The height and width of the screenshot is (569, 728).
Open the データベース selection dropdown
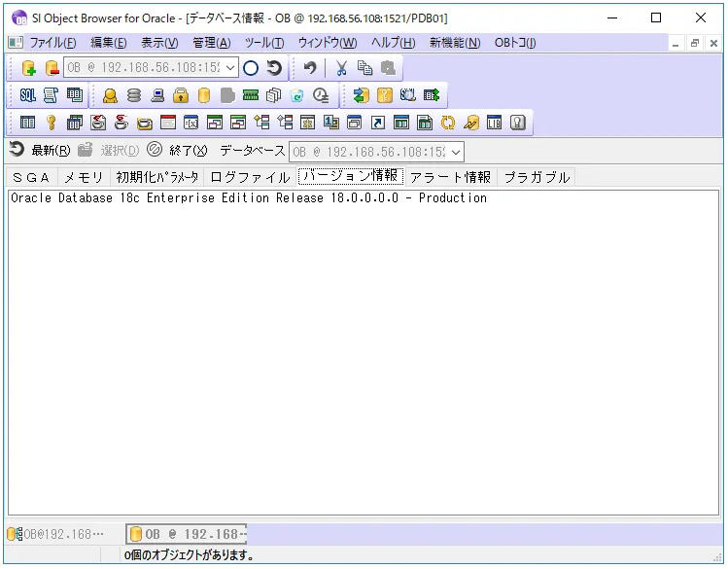456,152
